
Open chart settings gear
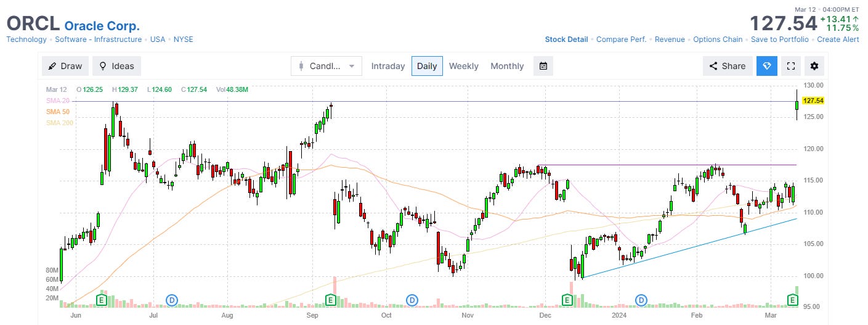click(x=815, y=66)
